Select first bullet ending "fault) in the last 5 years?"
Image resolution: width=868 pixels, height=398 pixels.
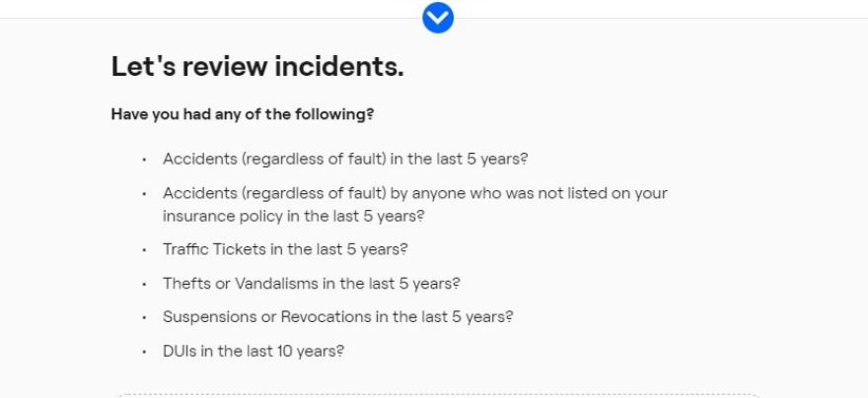(x=345, y=160)
